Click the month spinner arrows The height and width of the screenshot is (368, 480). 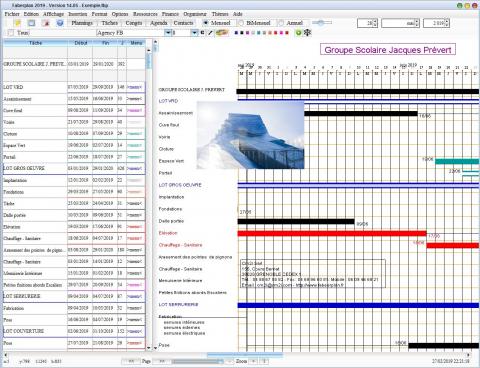click(x=417, y=23)
